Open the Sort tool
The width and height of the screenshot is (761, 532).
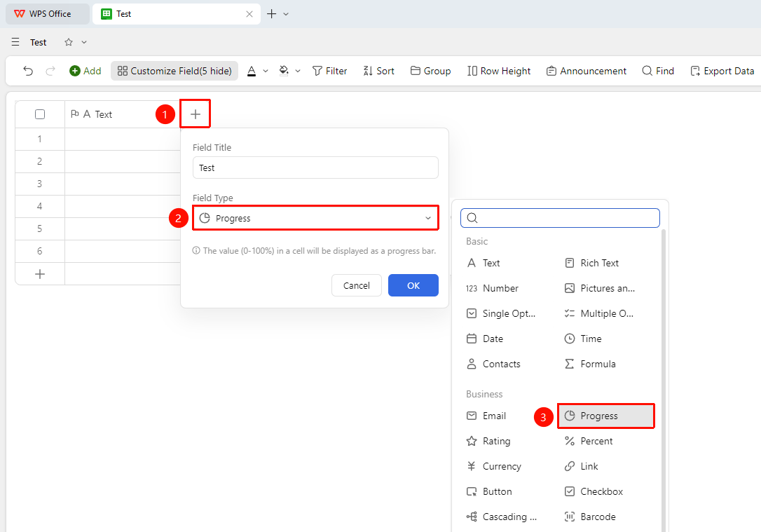[378, 71]
